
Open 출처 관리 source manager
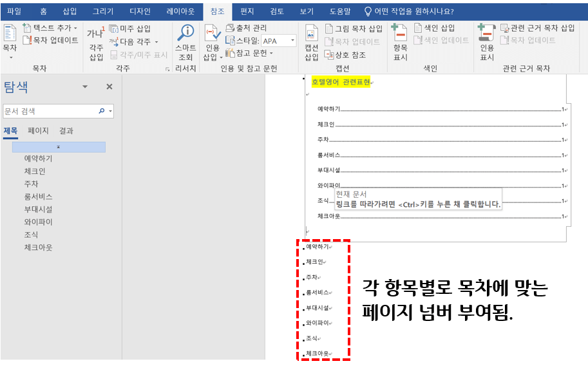coord(247,28)
